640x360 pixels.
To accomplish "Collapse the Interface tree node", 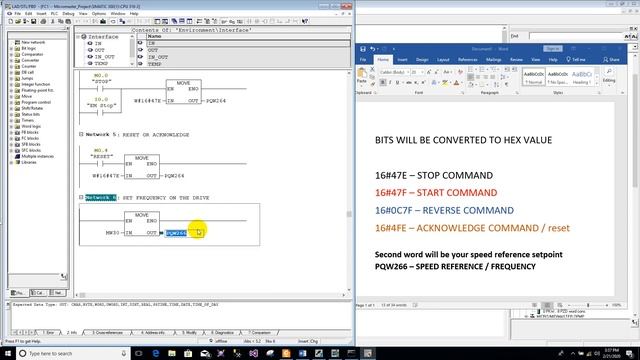I will point(78,37).
